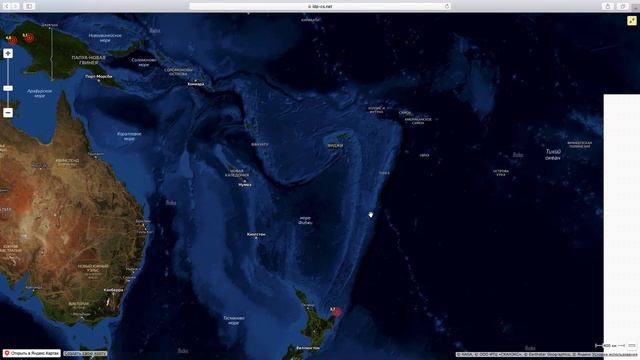
Task: Click the Canberra city label
Action: coord(113,290)
